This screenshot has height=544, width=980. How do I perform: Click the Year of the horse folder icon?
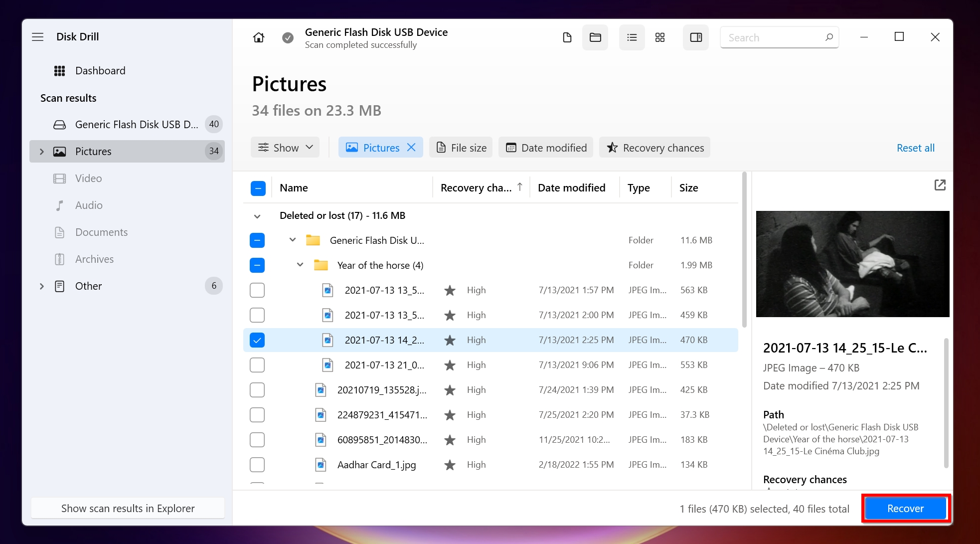coord(321,265)
